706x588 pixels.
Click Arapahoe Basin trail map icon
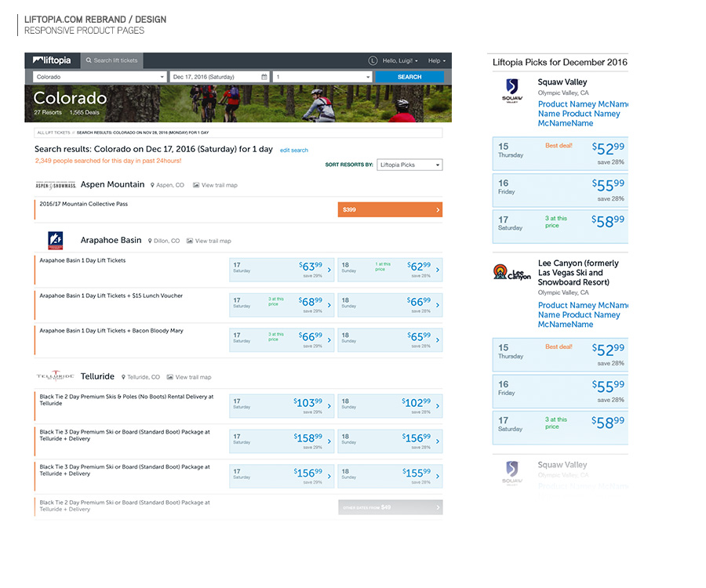pos(190,241)
